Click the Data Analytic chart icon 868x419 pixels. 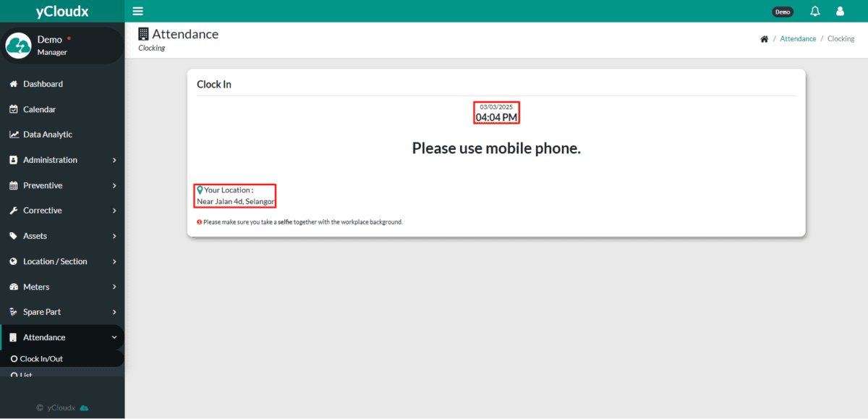14,135
